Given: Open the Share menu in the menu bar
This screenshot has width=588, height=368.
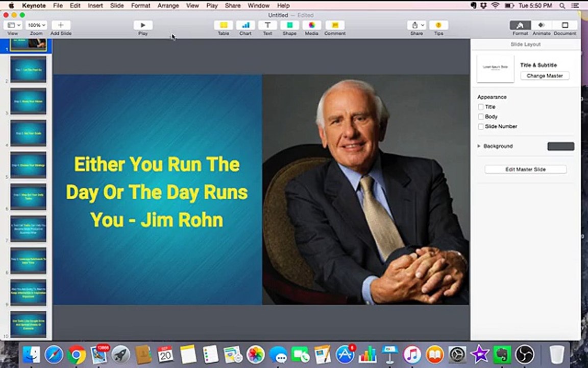Looking at the screenshot, I should (233, 5).
